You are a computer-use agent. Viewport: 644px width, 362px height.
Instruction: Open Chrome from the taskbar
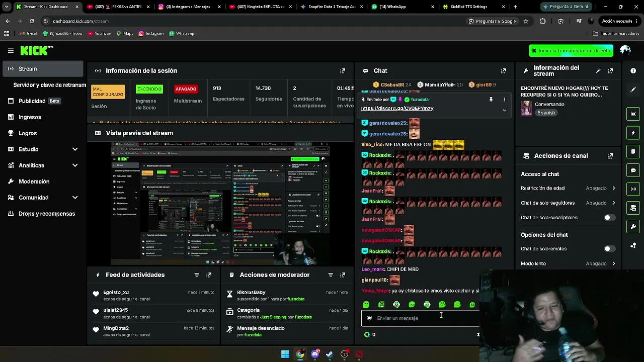[x=300, y=354]
